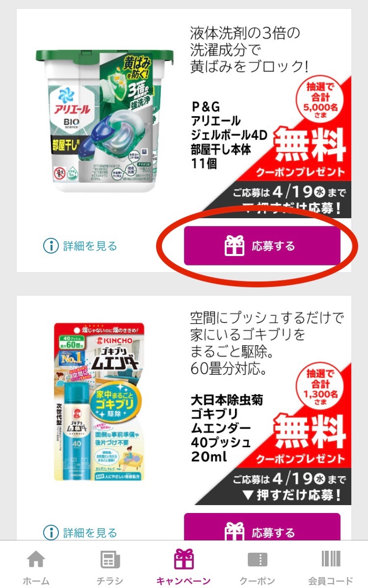This screenshot has width=368, height=588.
Task: Switch to the ホーム tab label
Action: pos(36,581)
